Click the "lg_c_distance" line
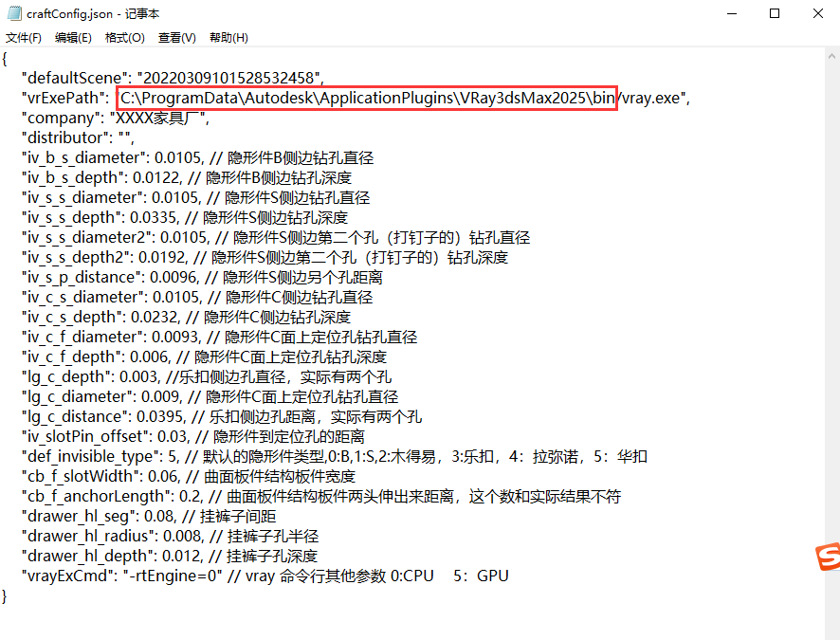This screenshot has width=840, height=640. point(222,416)
